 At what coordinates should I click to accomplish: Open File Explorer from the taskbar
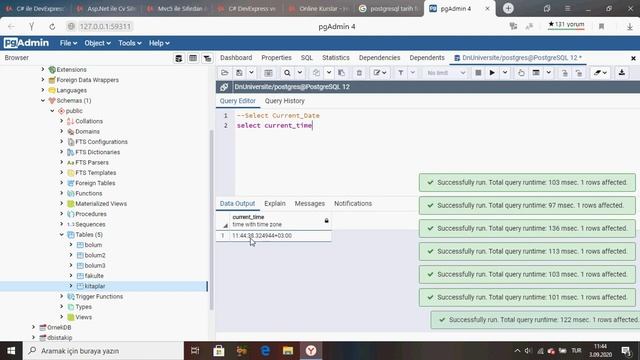(x=288, y=351)
